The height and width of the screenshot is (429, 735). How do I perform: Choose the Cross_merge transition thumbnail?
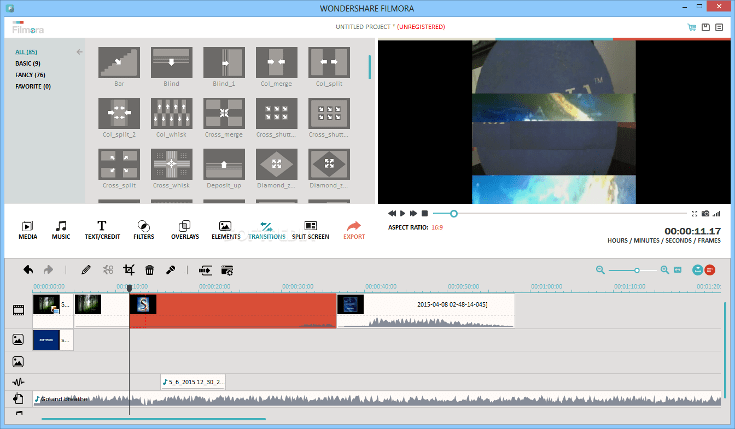coord(224,113)
